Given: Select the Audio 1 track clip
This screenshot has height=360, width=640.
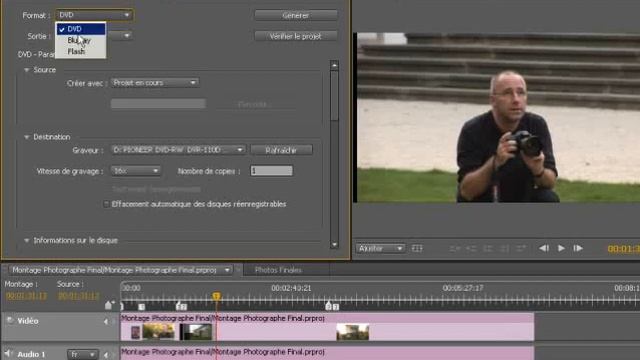Looking at the screenshot, I should pos(327,353).
